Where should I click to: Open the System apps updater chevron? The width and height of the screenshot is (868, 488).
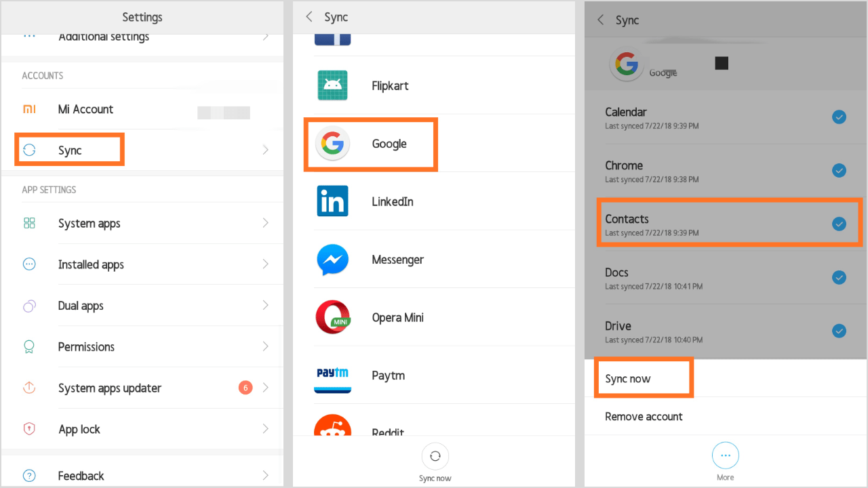(x=266, y=388)
